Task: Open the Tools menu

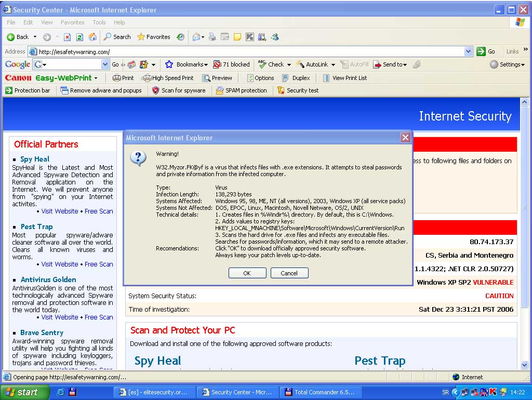Action: click(99, 22)
